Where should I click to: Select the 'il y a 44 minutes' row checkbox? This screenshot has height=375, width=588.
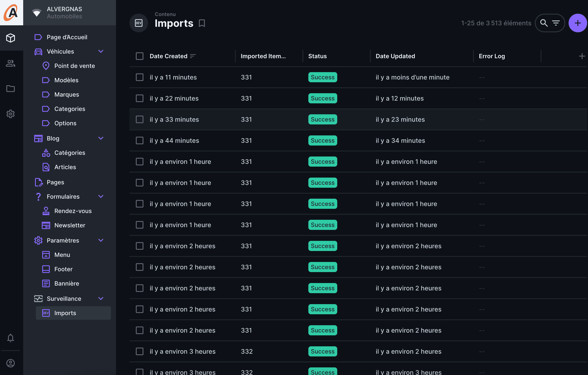click(x=139, y=140)
